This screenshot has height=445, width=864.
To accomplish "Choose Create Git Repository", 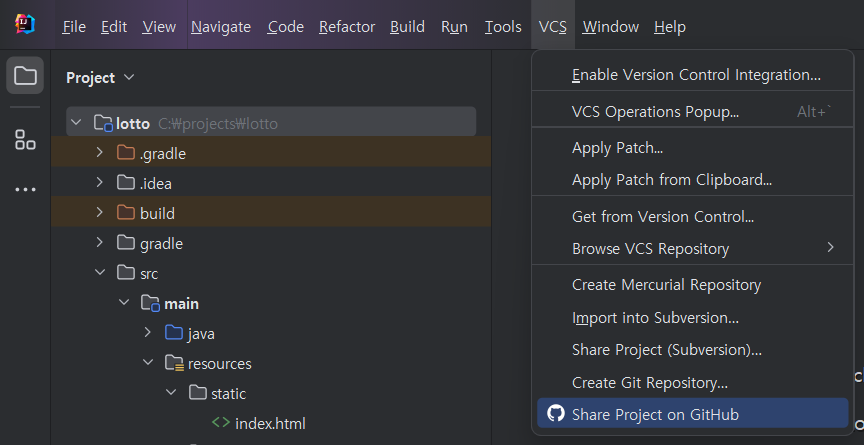I will point(693,382).
